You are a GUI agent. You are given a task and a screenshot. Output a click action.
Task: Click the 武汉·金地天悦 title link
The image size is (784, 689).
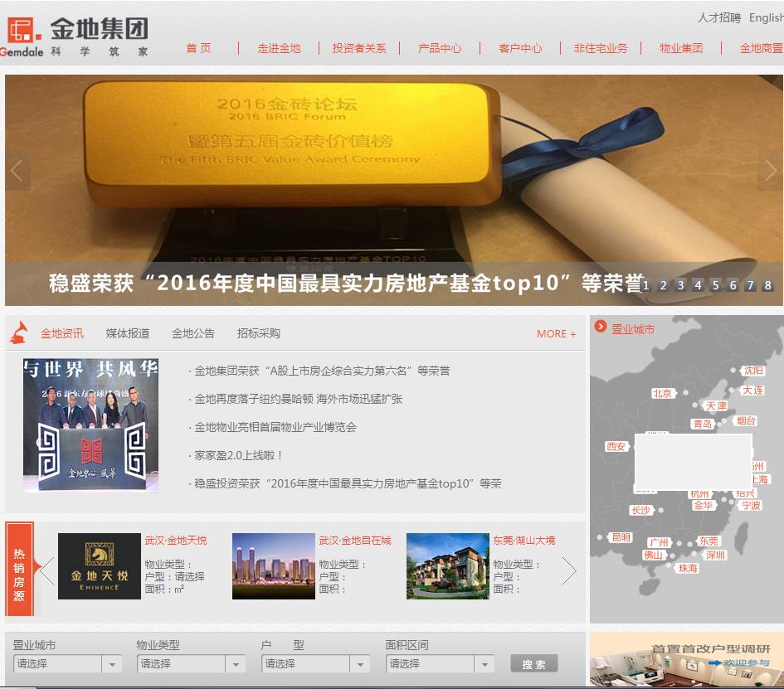[x=176, y=540]
